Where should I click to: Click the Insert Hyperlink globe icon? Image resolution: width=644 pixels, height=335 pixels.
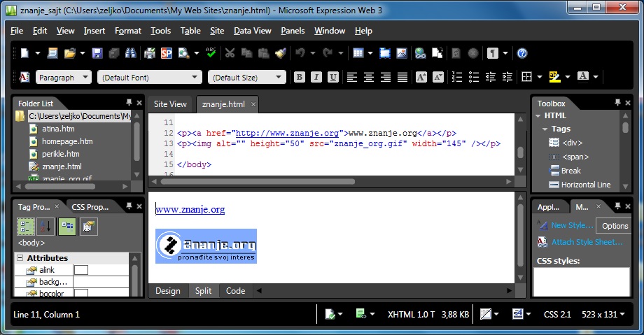click(x=420, y=53)
